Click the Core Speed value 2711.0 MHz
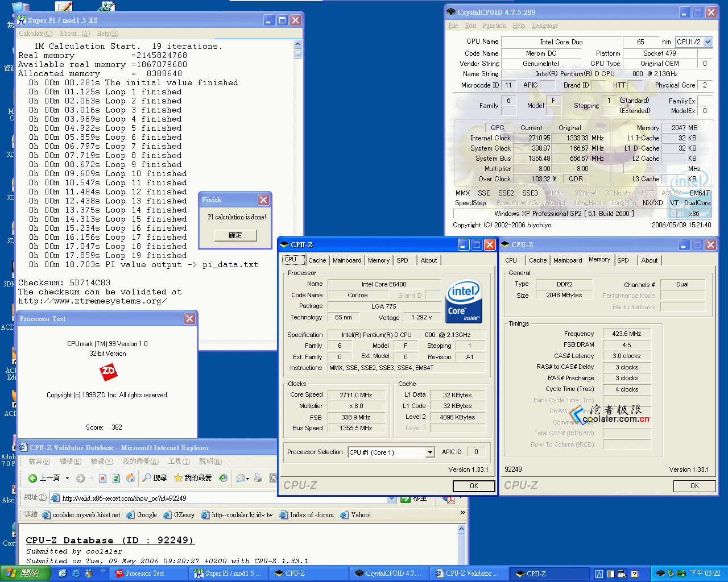The width and height of the screenshot is (728, 582). tap(356, 395)
